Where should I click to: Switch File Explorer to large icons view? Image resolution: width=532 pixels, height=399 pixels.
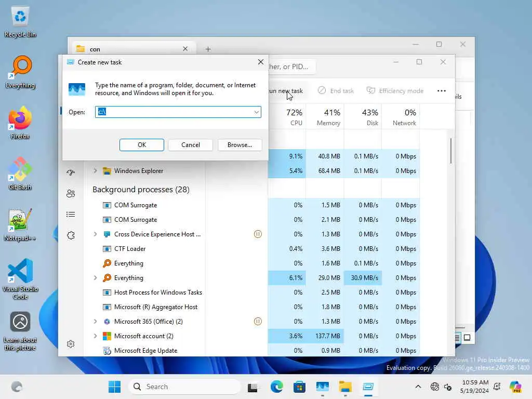(x=467, y=338)
